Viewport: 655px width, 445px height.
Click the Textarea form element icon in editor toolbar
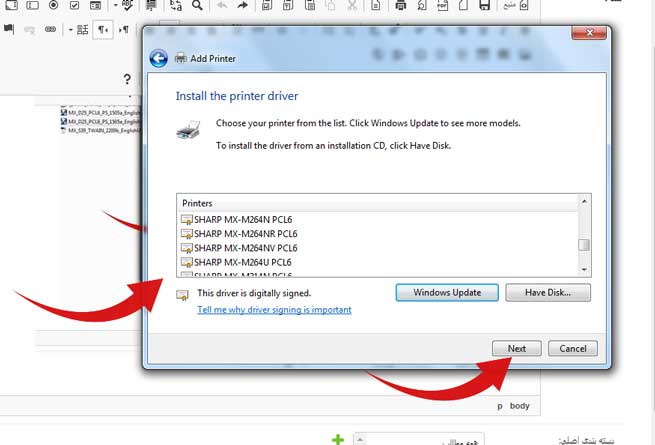point(11,5)
